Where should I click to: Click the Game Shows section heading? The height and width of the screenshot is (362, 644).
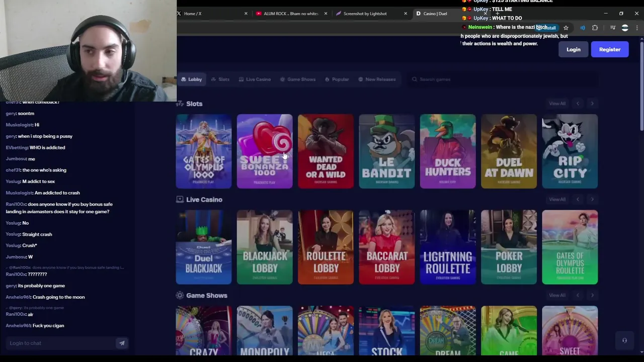[206, 295]
